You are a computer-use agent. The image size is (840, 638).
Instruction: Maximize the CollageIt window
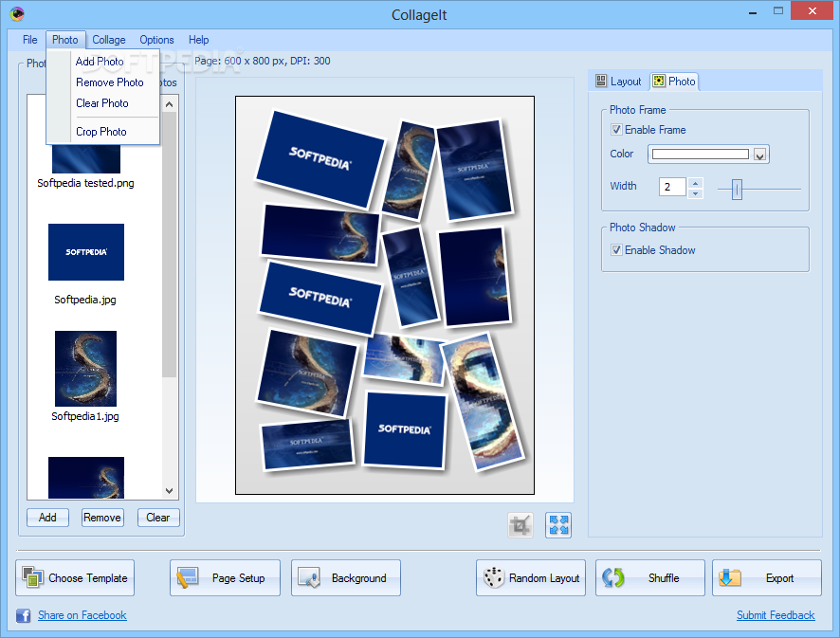click(778, 10)
